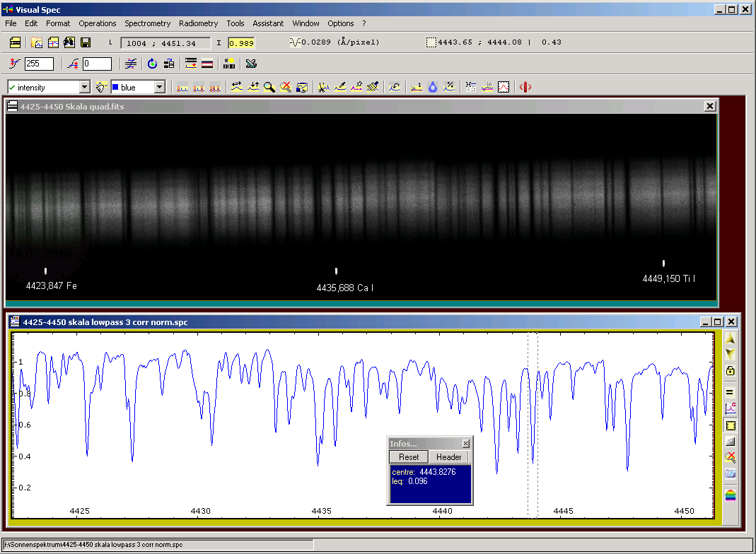Viewport: 756px width, 554px height.
Task: Click the floppy disk save icon
Action: click(86, 43)
